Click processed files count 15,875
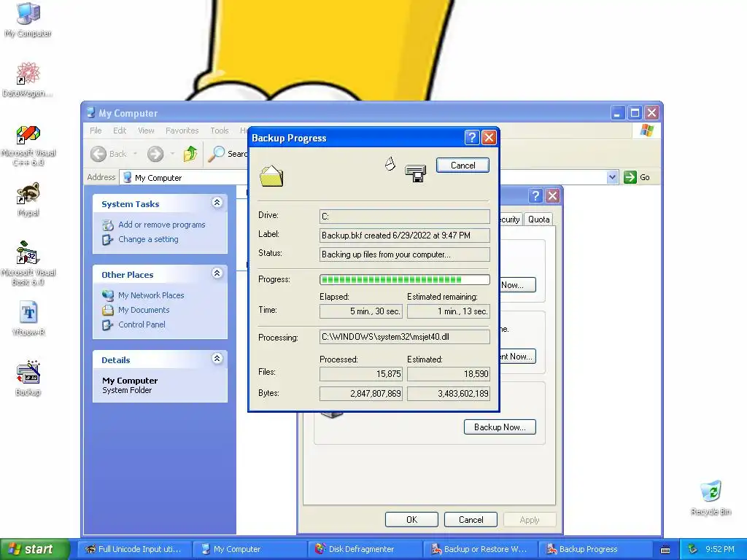Image resolution: width=747 pixels, height=560 pixels. (x=361, y=374)
